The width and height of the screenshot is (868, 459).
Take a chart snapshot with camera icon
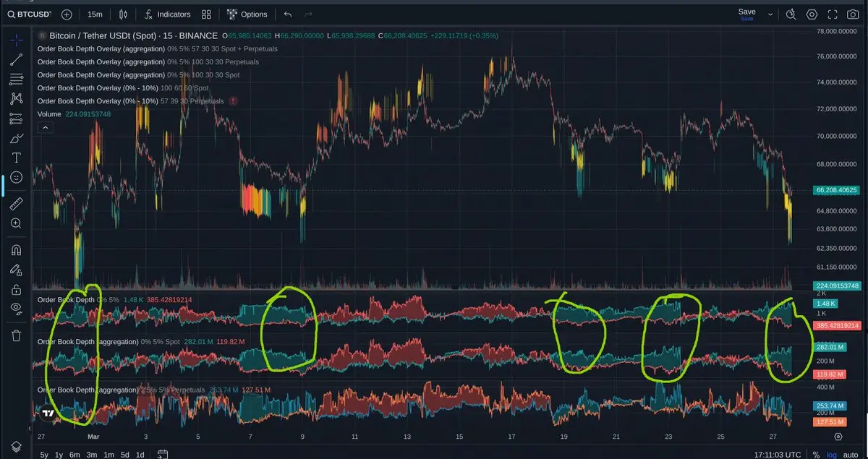click(854, 14)
